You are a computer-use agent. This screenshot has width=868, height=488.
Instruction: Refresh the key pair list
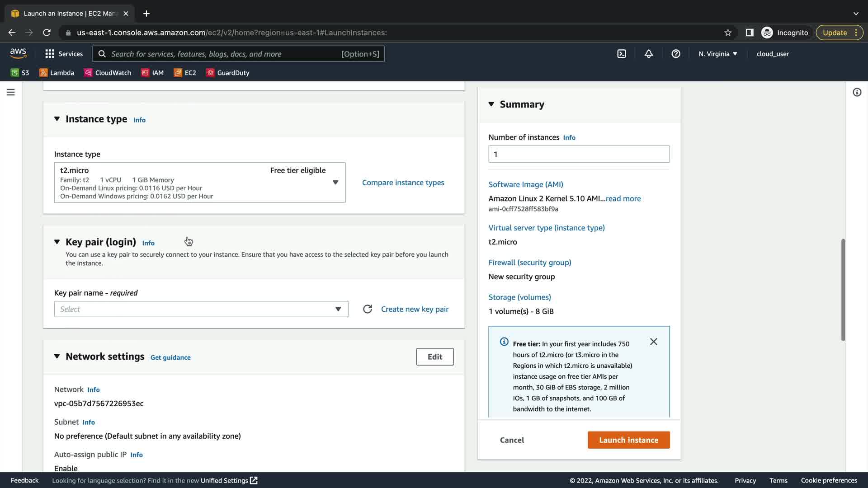tap(368, 309)
